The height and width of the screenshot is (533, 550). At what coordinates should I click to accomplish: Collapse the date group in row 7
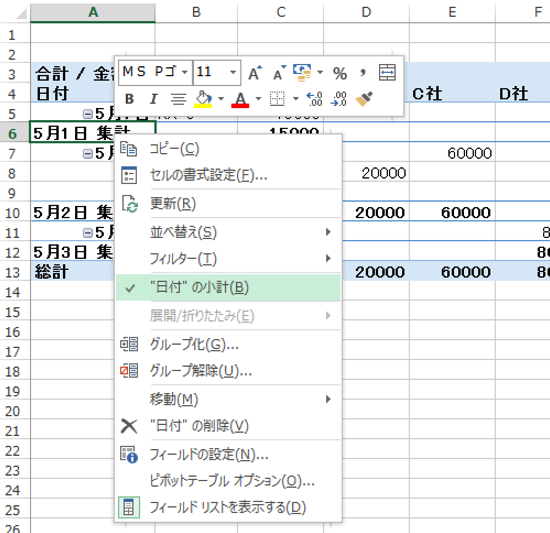(x=87, y=154)
